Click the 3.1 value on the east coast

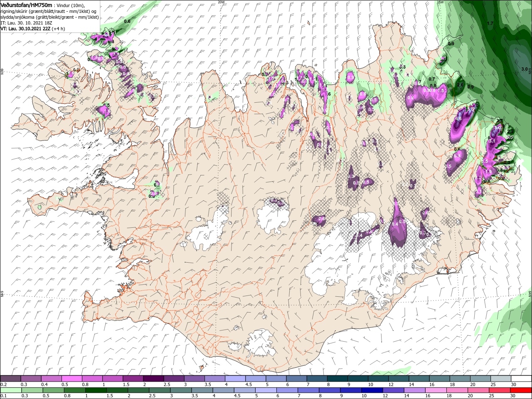(x=491, y=141)
